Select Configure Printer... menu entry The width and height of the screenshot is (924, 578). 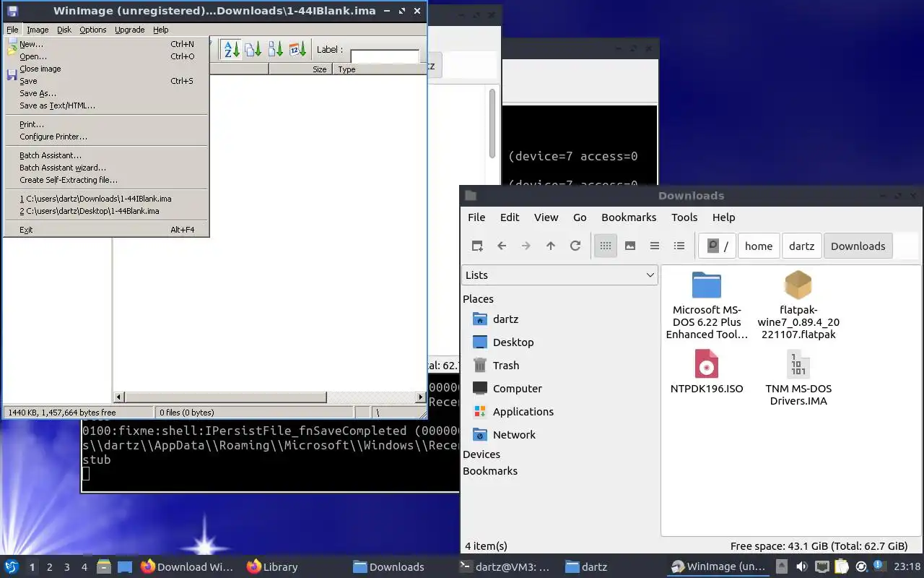pos(106,137)
